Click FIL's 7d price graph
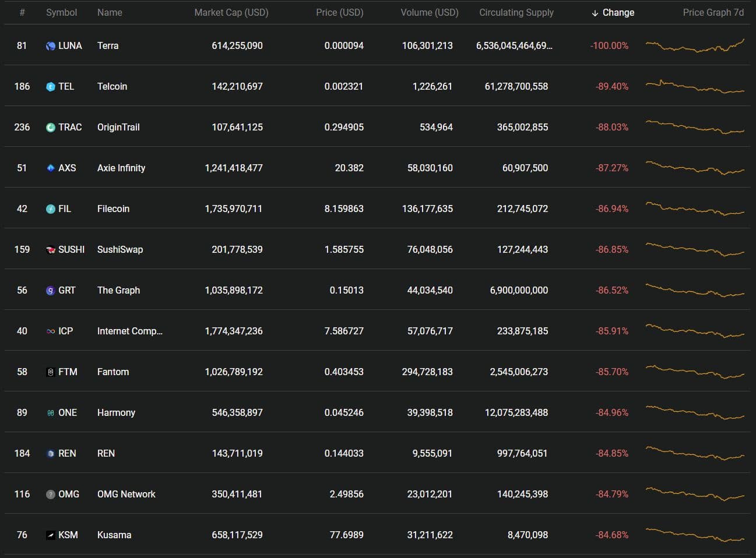This screenshot has height=558, width=756. [x=695, y=209]
